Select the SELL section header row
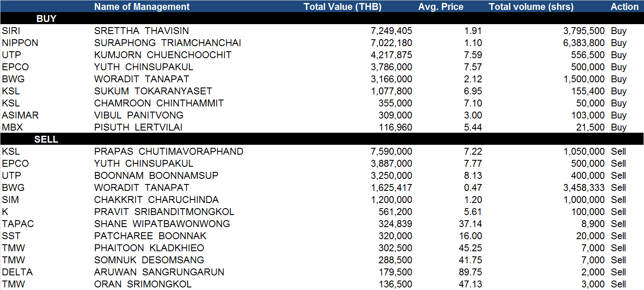 tap(322, 139)
